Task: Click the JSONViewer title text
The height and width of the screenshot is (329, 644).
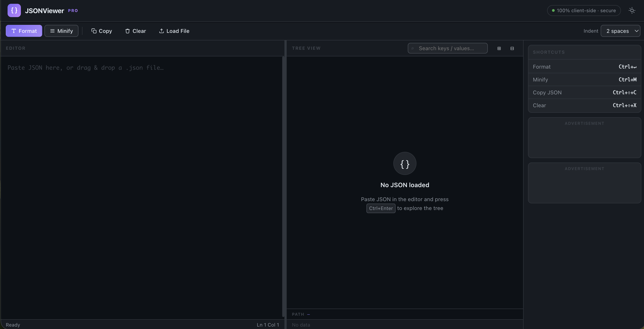Action: 44,11
